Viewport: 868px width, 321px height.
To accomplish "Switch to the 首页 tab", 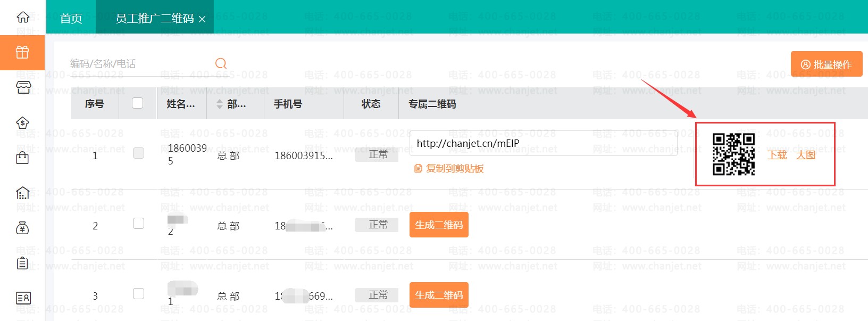I will coord(71,19).
